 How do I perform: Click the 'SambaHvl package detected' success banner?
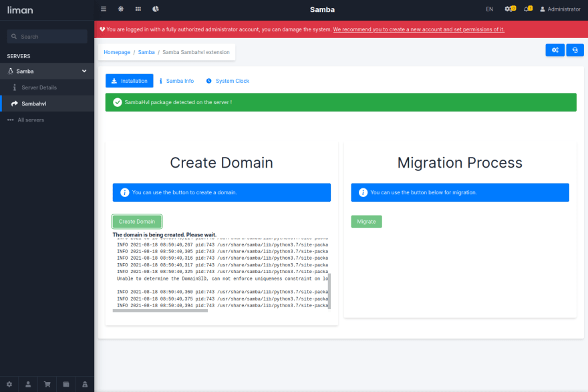pyautogui.click(x=341, y=102)
